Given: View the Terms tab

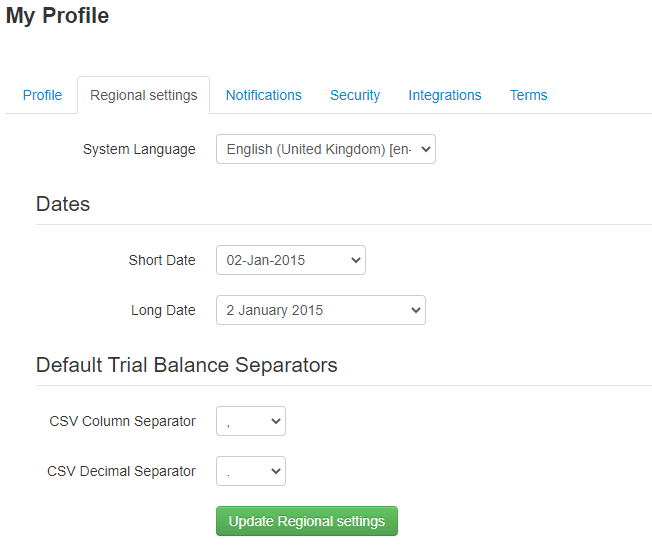Looking at the screenshot, I should coord(528,95).
